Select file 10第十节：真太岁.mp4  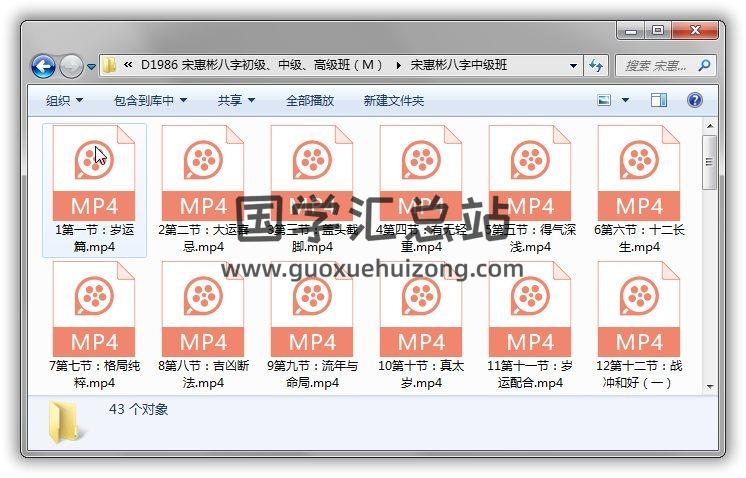click(421, 326)
